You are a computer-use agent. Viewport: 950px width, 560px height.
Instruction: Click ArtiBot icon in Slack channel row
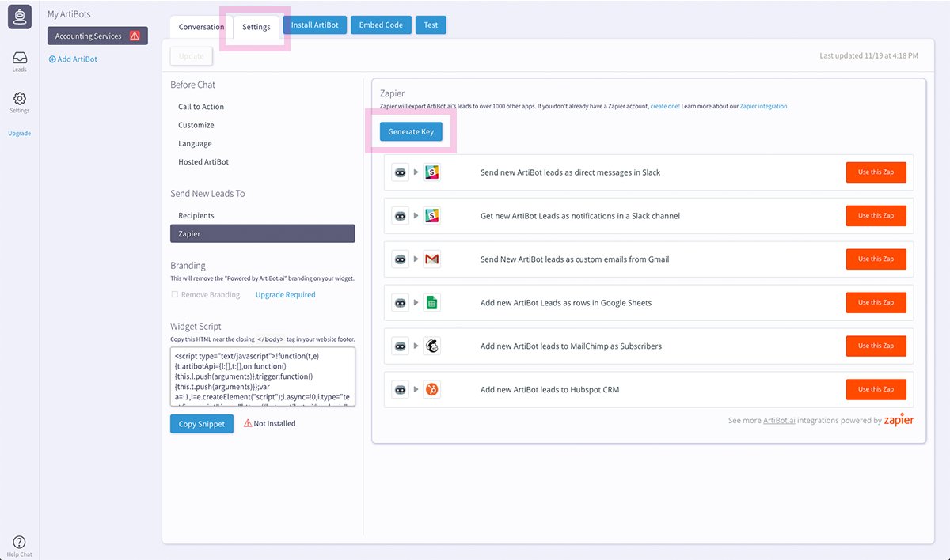click(x=401, y=216)
